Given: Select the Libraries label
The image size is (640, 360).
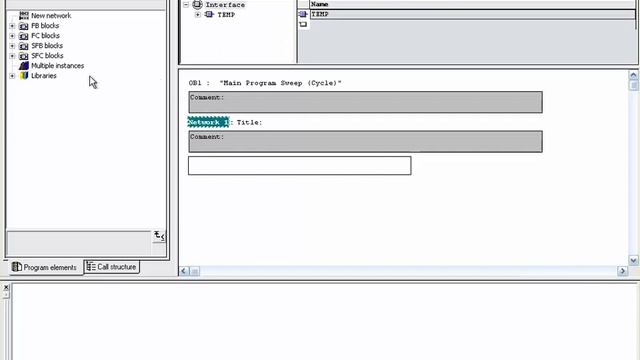Looking at the screenshot, I should point(44,76).
